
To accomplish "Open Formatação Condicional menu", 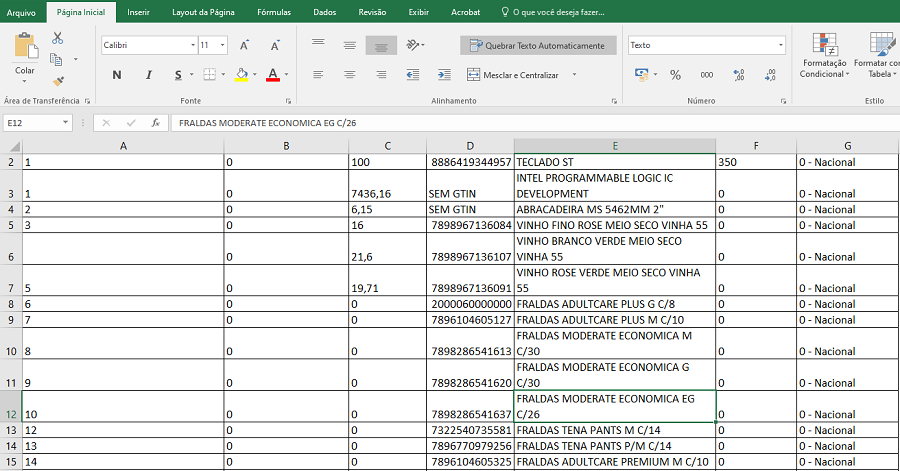I will (x=824, y=56).
